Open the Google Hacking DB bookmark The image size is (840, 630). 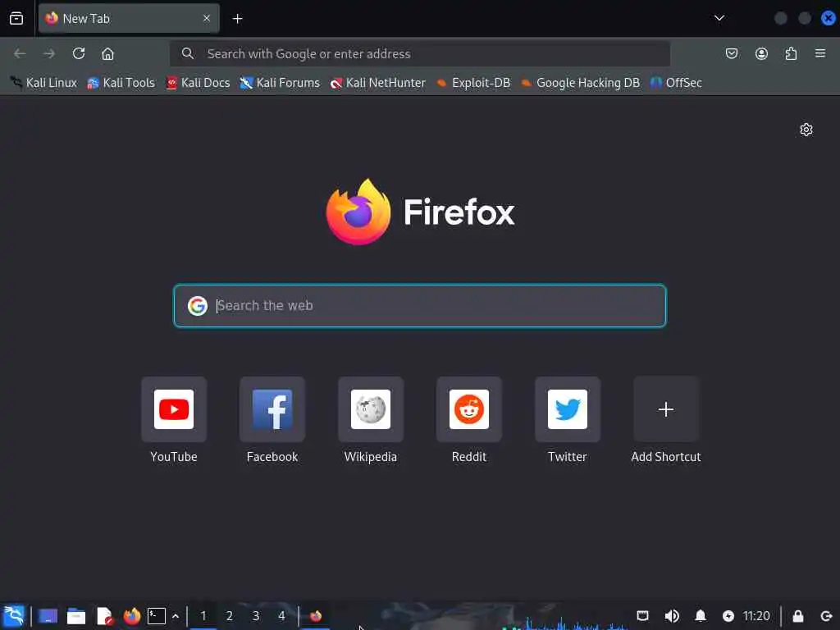click(x=580, y=83)
